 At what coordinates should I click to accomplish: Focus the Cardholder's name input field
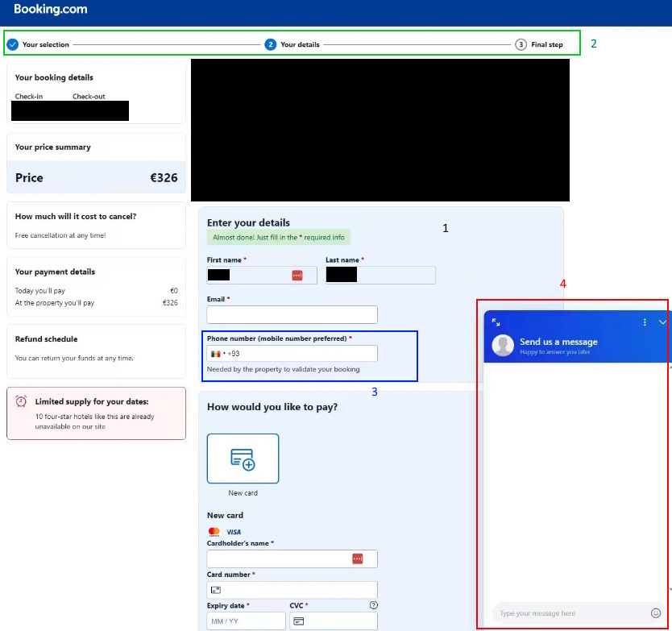pos(292,558)
